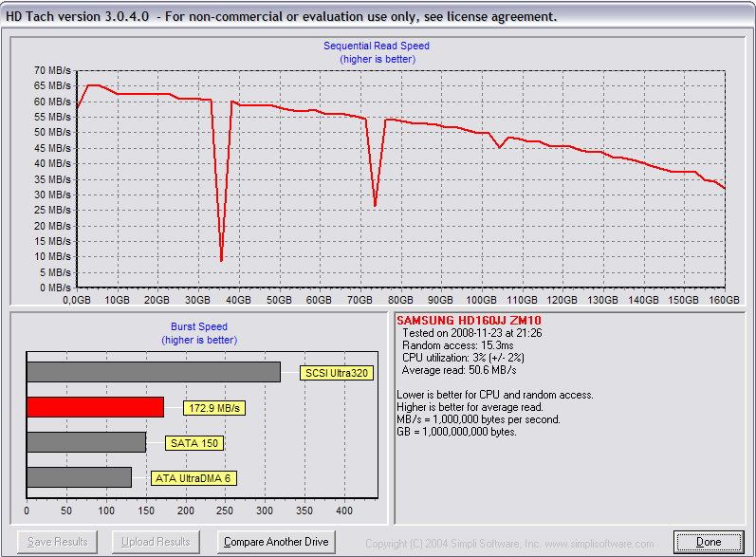Viewport: 756px width, 557px height.
Task: Click the 80GB axis label
Action: coord(400,300)
